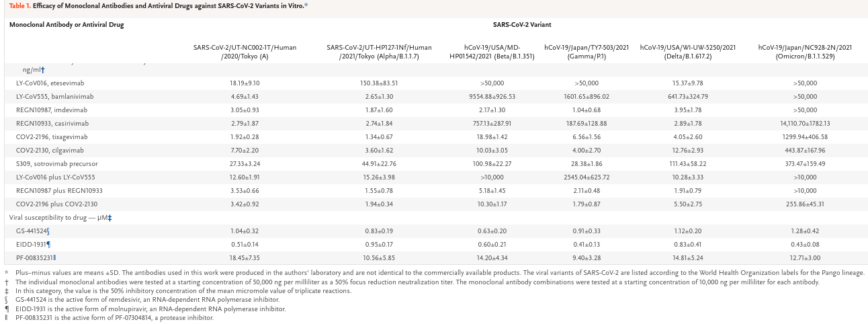
Task: Click the "REGN10933, casirivimab" row label
Action: click(x=52, y=123)
